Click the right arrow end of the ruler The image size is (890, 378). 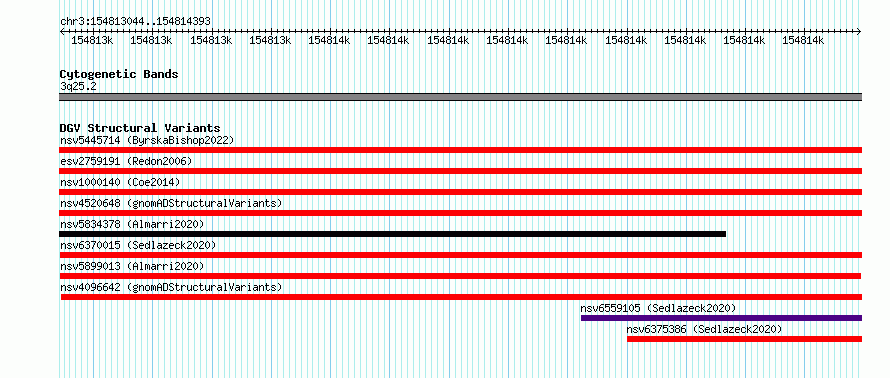point(859,31)
